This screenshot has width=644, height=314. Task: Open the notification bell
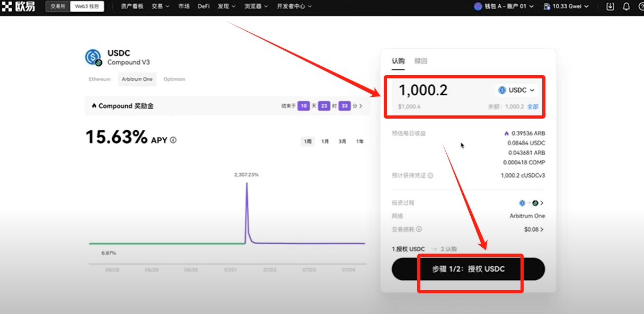(x=626, y=6)
